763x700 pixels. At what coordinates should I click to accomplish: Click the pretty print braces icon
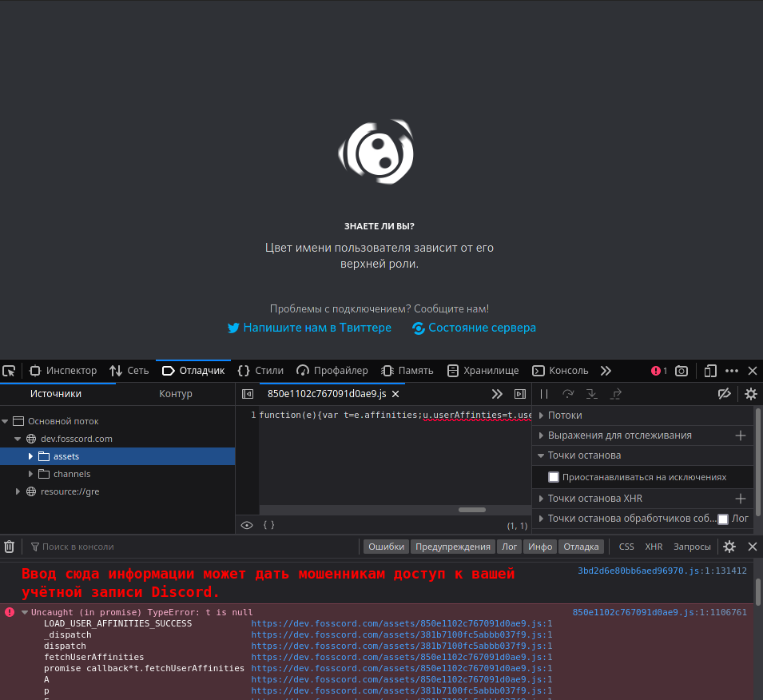(x=268, y=525)
